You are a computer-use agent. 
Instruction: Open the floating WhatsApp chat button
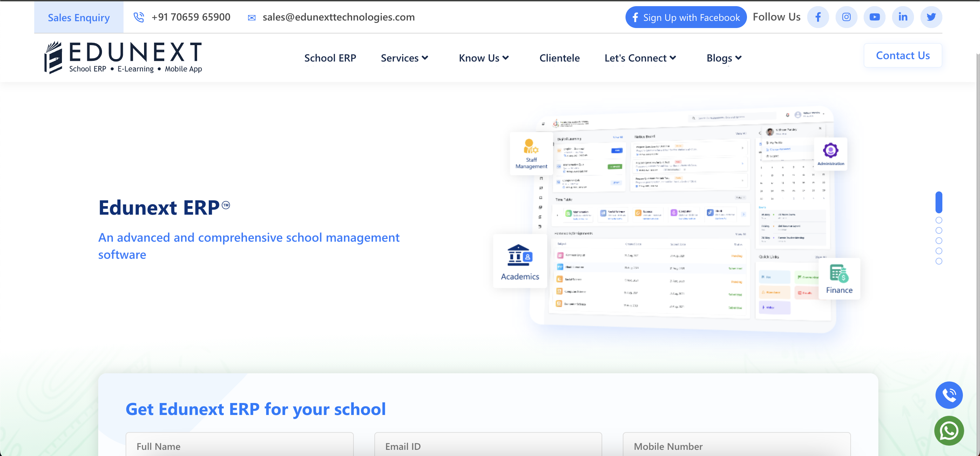[x=949, y=431]
